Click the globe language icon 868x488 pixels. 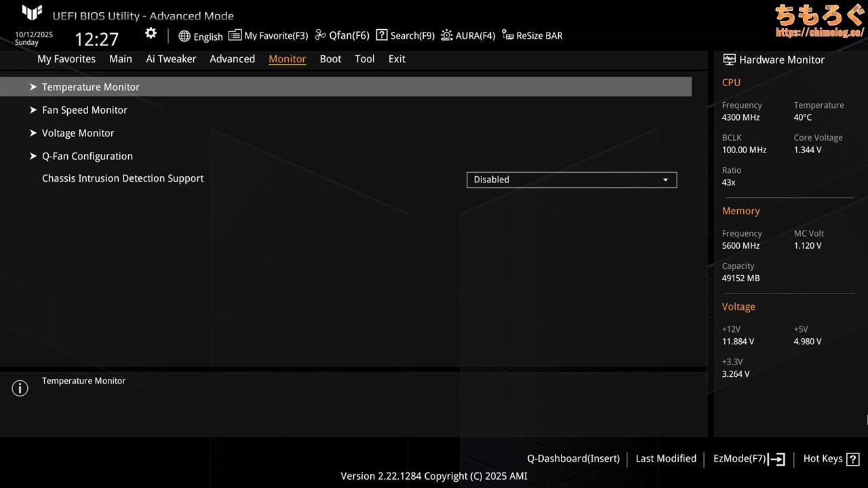(x=184, y=36)
